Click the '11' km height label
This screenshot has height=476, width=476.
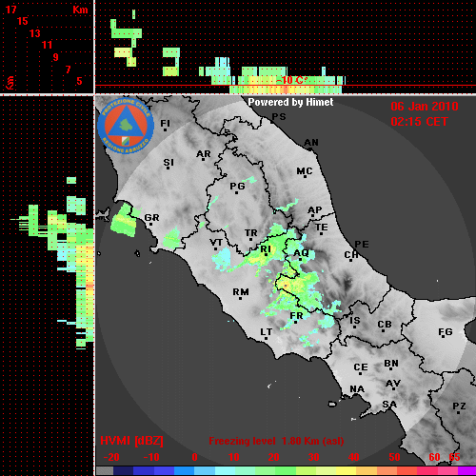47,45
